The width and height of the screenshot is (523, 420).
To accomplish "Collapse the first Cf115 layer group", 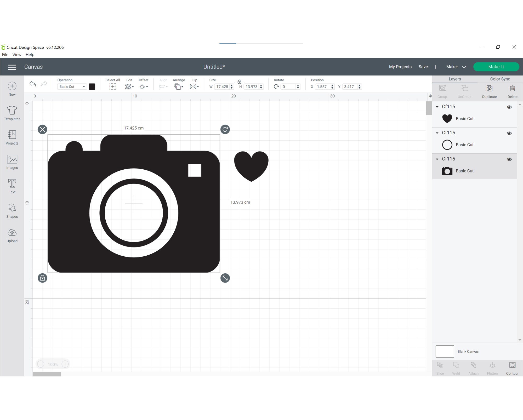I will pyautogui.click(x=437, y=107).
